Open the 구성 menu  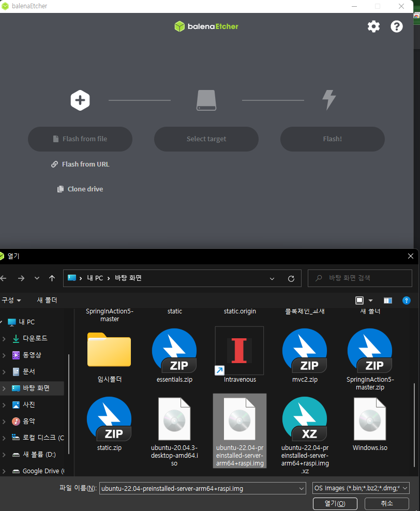(11, 300)
